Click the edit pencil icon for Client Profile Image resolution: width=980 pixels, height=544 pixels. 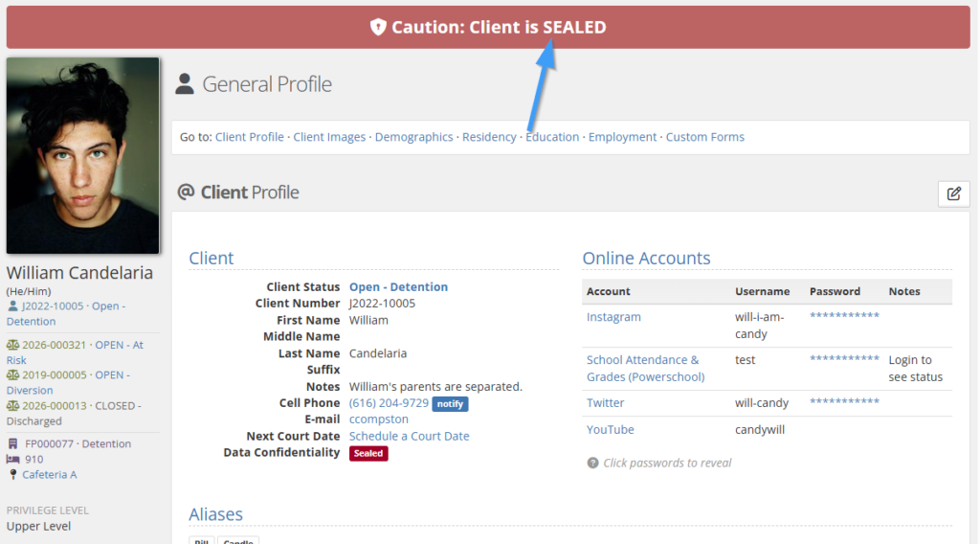[x=953, y=193]
